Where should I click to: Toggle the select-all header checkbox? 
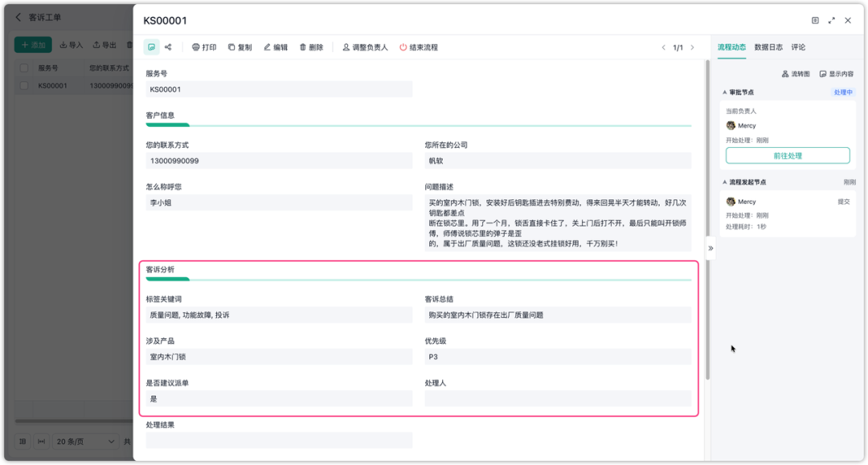24,68
